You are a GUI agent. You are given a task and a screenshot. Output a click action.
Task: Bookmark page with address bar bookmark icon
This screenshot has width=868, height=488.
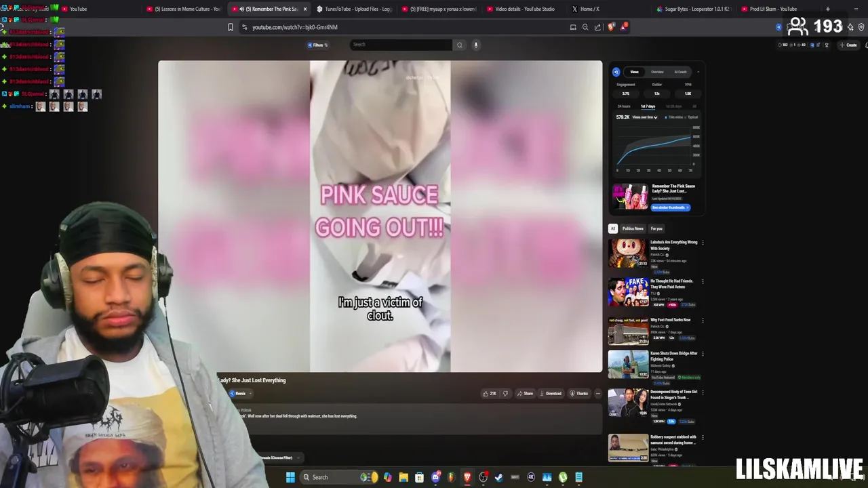(x=231, y=27)
